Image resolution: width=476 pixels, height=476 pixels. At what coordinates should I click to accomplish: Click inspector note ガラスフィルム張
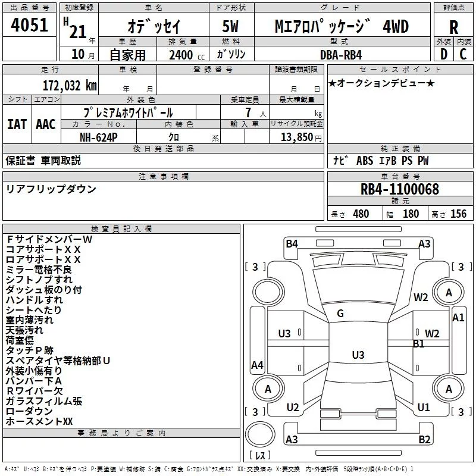pyautogui.click(x=43, y=401)
